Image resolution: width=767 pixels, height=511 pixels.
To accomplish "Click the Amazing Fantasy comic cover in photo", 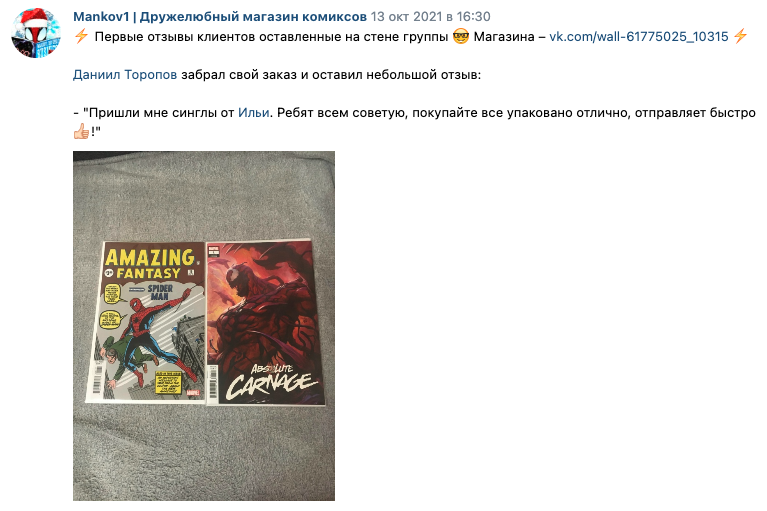I will pyautogui.click(x=146, y=321).
